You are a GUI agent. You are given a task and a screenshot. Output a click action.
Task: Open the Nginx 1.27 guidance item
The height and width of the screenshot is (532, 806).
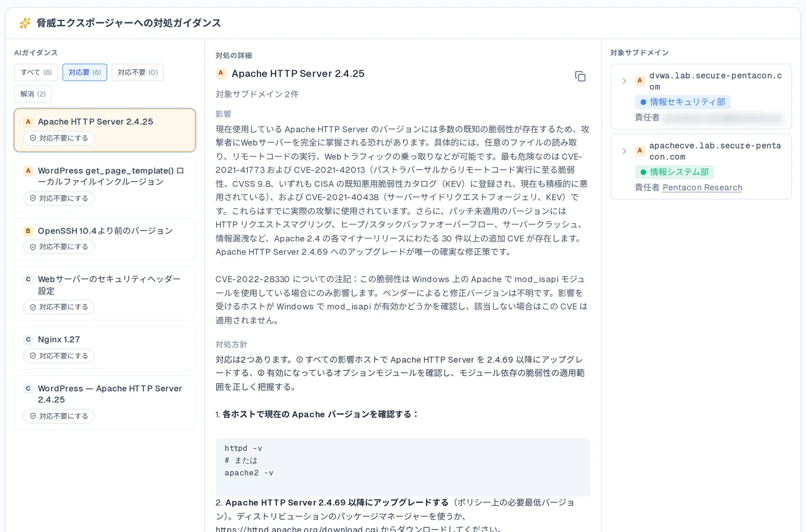(x=105, y=348)
